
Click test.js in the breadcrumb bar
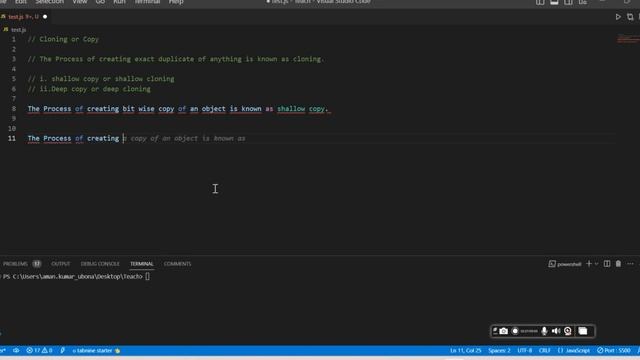pos(18,30)
